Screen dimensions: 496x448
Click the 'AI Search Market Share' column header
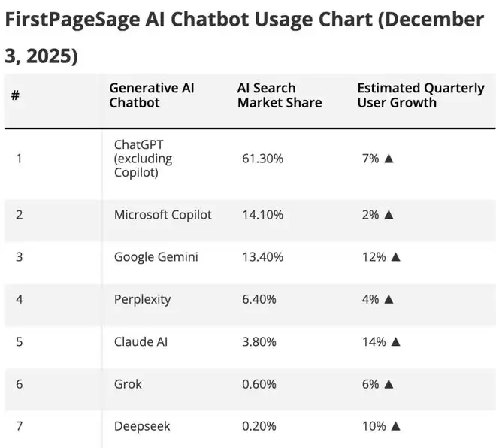click(279, 95)
